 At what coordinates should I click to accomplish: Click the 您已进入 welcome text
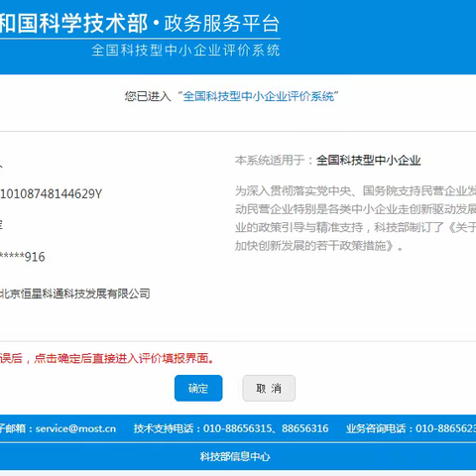click(148, 96)
